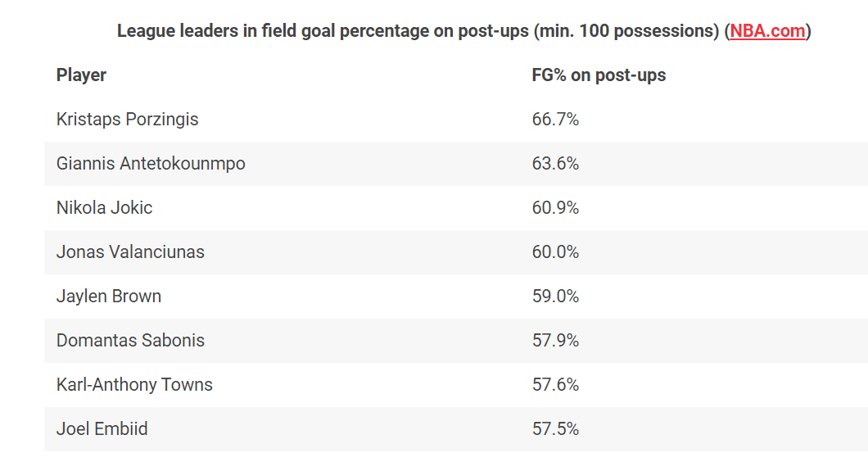Click Kristaps Porzingis player name
Image resolution: width=868 pixels, height=462 pixels.
coord(127,120)
